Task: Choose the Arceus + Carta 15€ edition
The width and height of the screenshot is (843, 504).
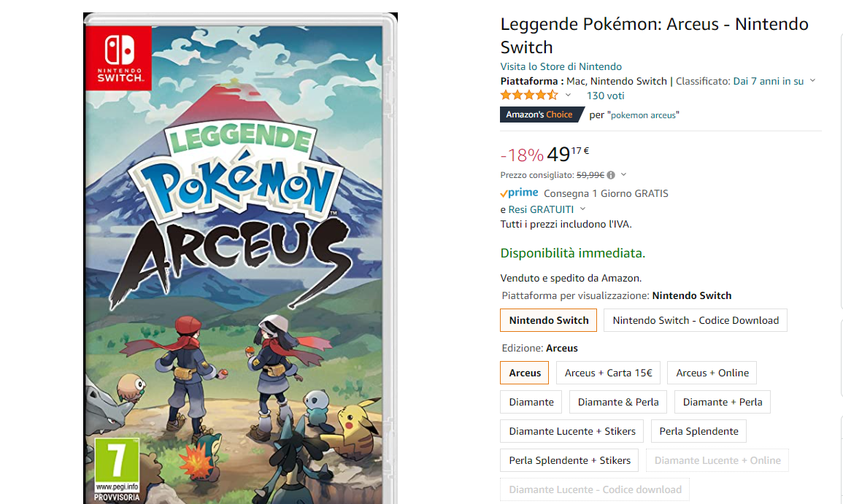Action: pos(608,373)
